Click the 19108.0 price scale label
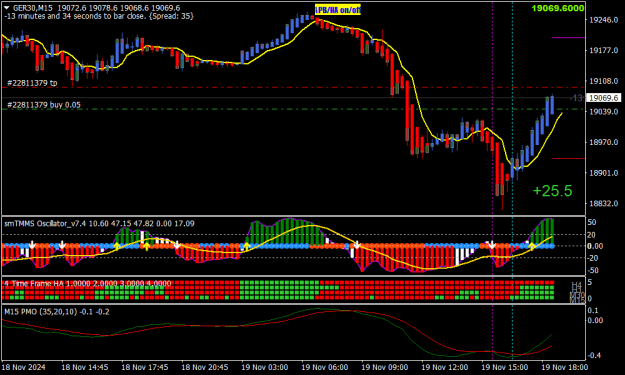Screen dimensions: 625x375 pos(603,81)
